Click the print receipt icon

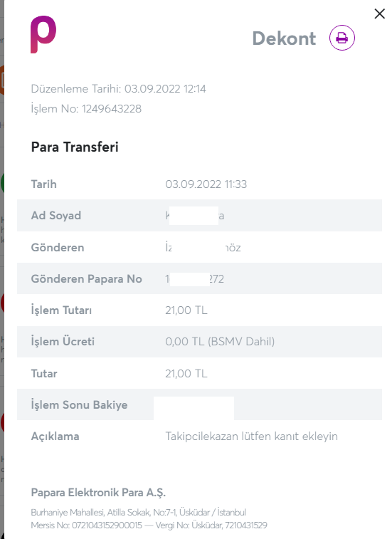point(341,38)
